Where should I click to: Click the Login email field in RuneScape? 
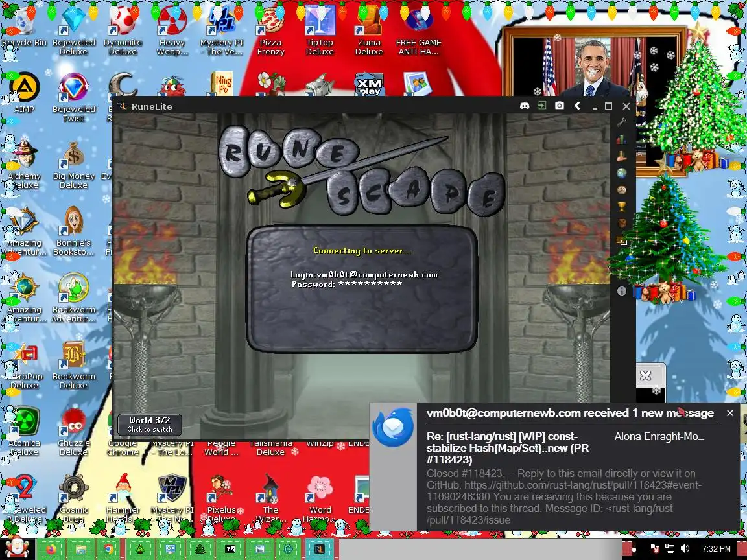(364, 274)
